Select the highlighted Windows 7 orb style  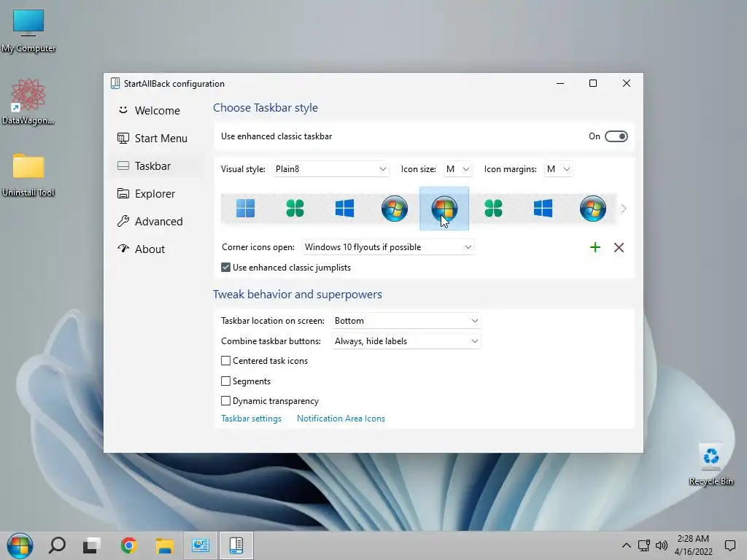point(444,208)
